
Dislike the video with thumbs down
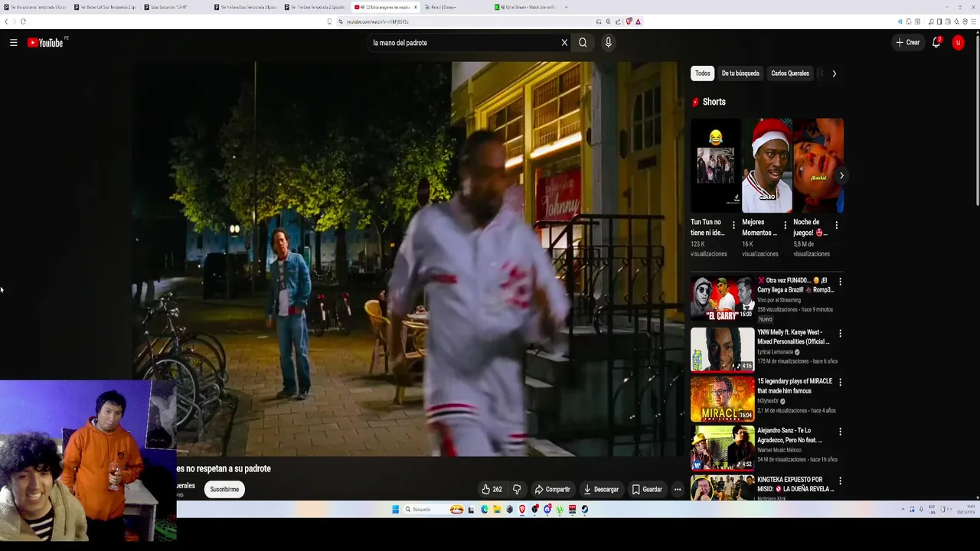point(517,489)
